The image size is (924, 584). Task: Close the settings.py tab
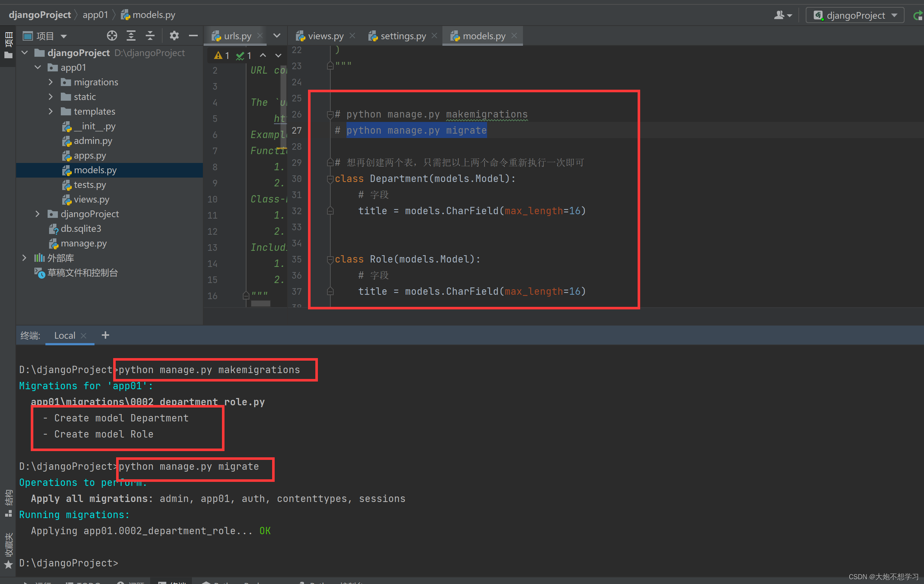click(434, 36)
